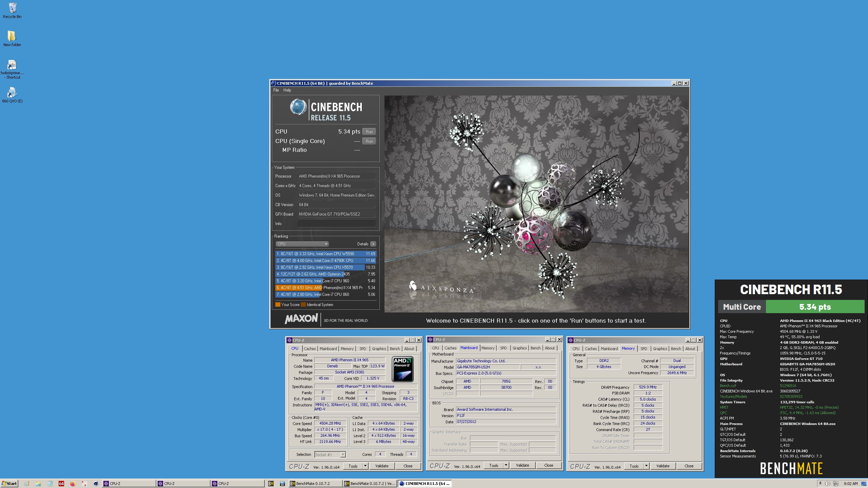Open the Cinebench Help menu

click(x=287, y=90)
